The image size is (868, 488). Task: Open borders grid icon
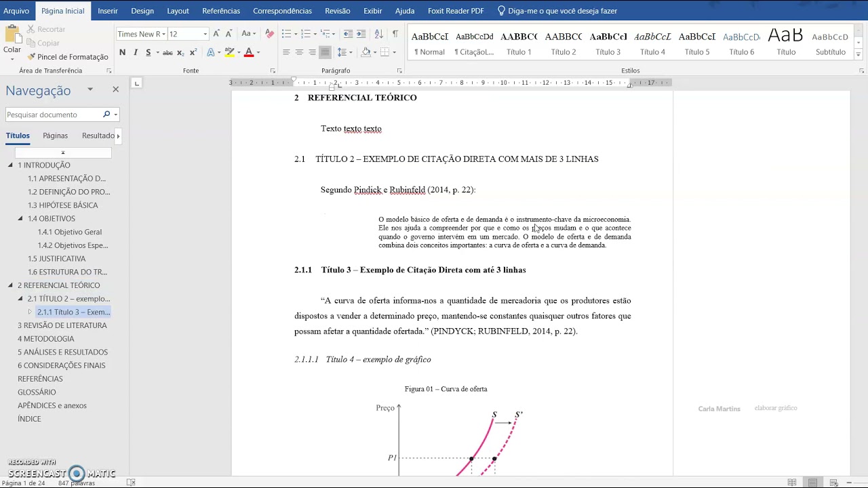pyautogui.click(x=384, y=52)
